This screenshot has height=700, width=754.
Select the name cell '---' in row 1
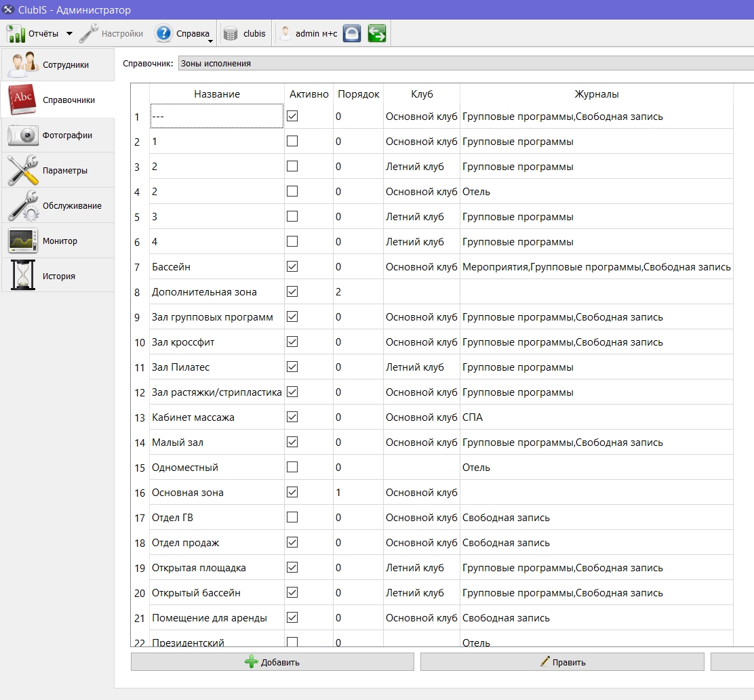pos(217,117)
